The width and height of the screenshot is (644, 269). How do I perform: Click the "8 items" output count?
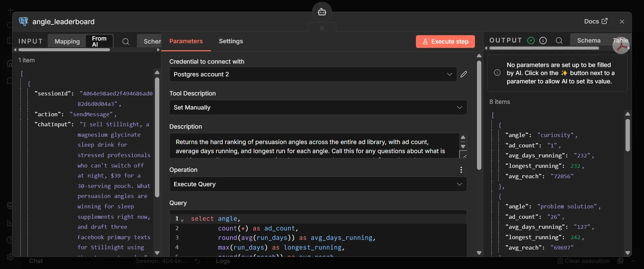pos(500,102)
